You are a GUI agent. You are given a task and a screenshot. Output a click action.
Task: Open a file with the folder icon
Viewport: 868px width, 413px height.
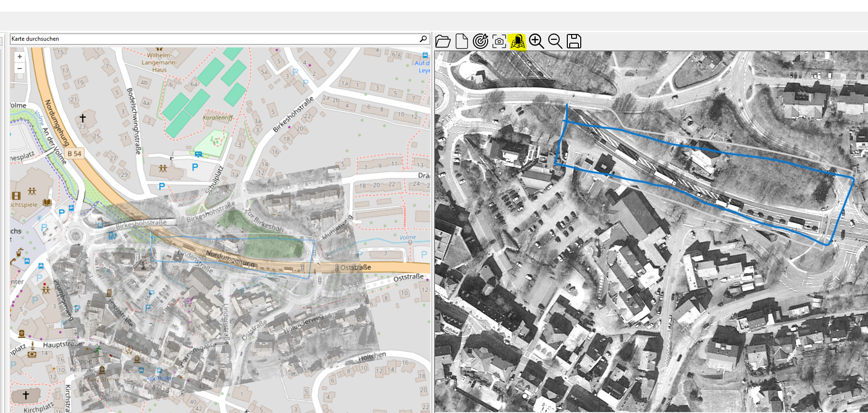(x=443, y=42)
